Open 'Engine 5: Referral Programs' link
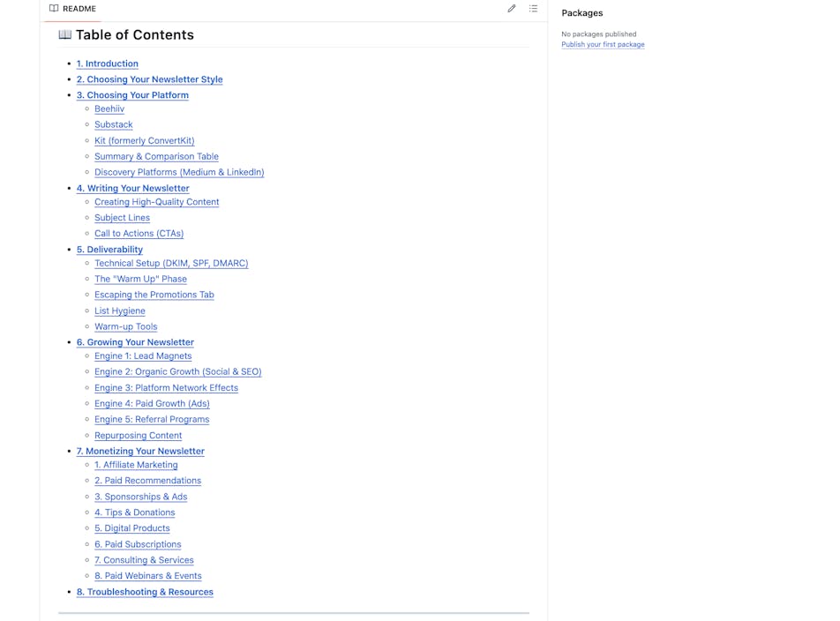840x621 pixels. pyautogui.click(x=152, y=419)
